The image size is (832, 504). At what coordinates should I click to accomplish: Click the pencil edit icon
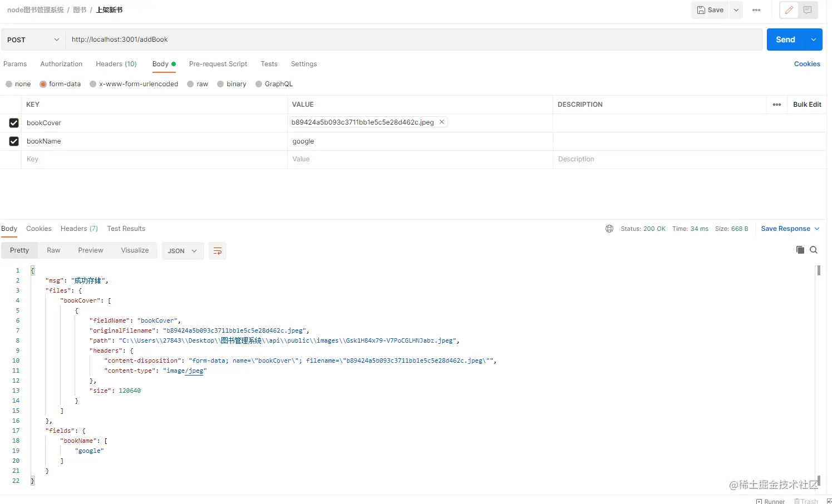(789, 10)
